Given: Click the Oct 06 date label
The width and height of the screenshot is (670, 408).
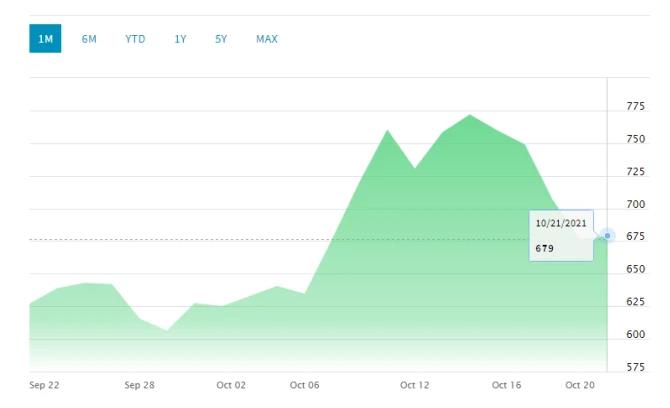Looking at the screenshot, I should click(304, 385).
